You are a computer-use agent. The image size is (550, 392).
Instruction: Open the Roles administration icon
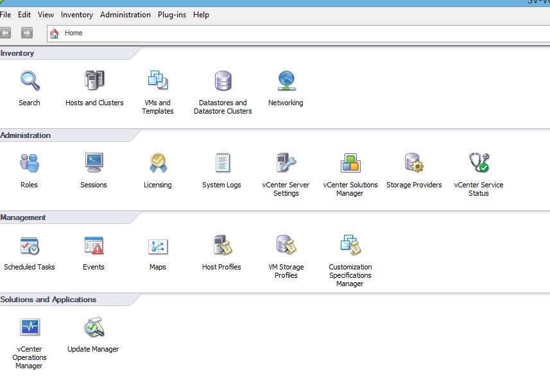(29, 163)
